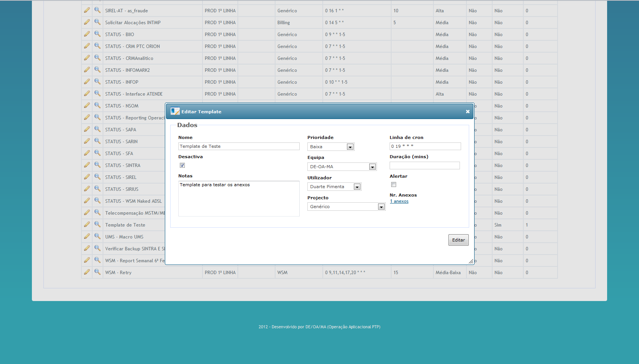Viewport: 639px width, 364px height.
Task: Edit the STATUS - SAPA template
Action: tap(87, 129)
